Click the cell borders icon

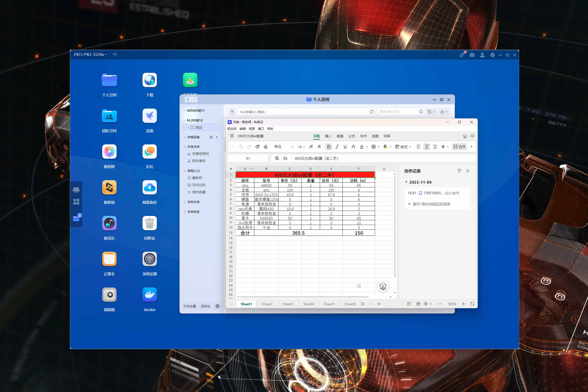373,147
